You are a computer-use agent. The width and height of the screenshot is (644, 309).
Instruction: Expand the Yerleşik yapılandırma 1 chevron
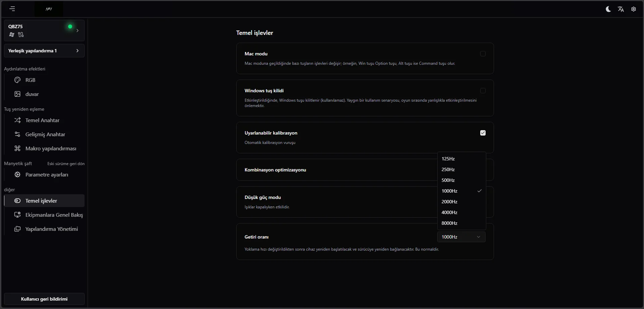pos(78,51)
